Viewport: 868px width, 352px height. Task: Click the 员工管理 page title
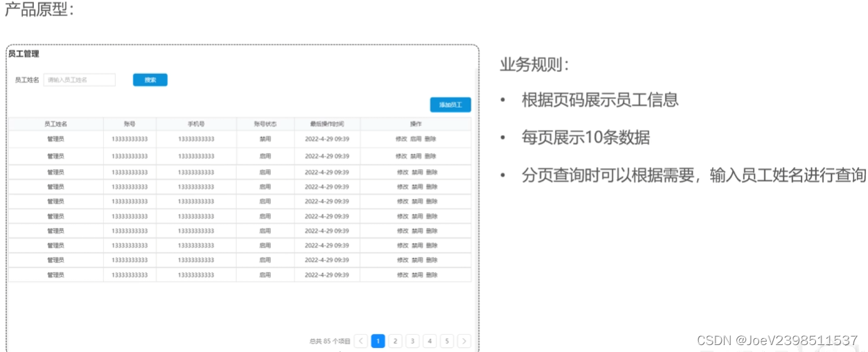pos(24,53)
